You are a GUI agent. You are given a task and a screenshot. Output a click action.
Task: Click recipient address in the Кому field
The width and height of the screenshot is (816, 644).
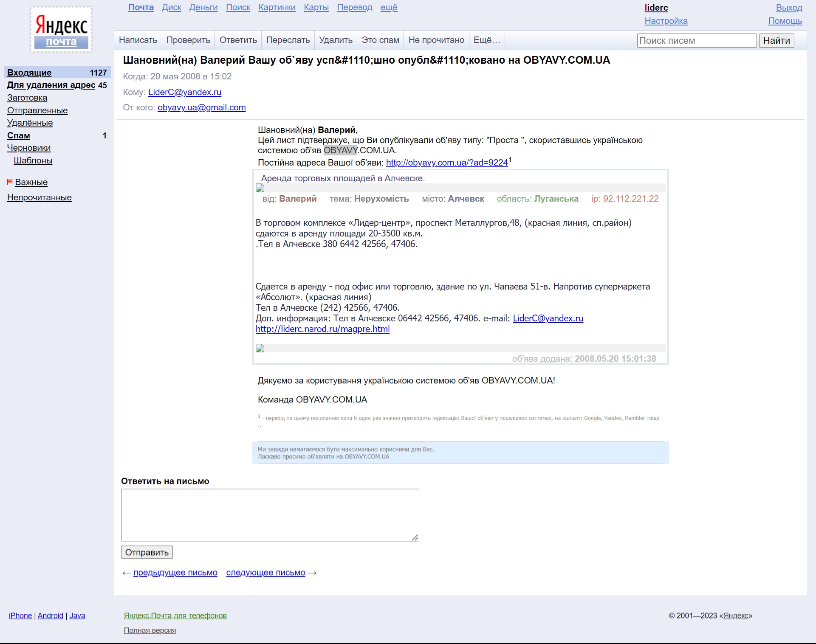pos(185,92)
